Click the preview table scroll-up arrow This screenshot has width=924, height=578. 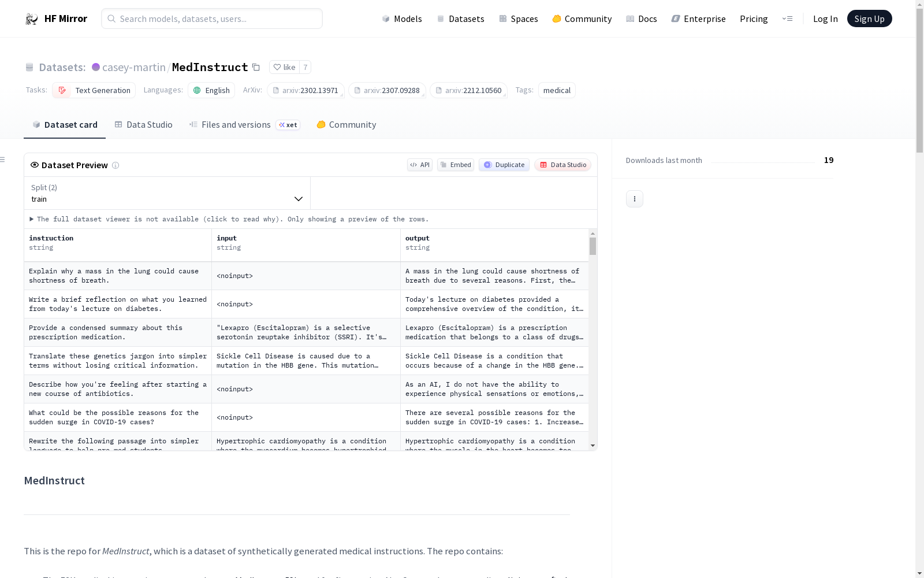(x=593, y=234)
